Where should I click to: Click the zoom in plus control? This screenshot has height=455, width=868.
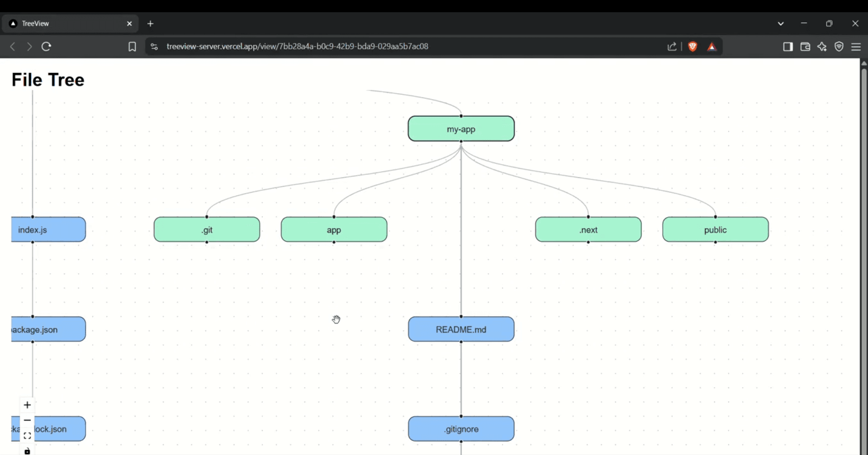tap(27, 405)
